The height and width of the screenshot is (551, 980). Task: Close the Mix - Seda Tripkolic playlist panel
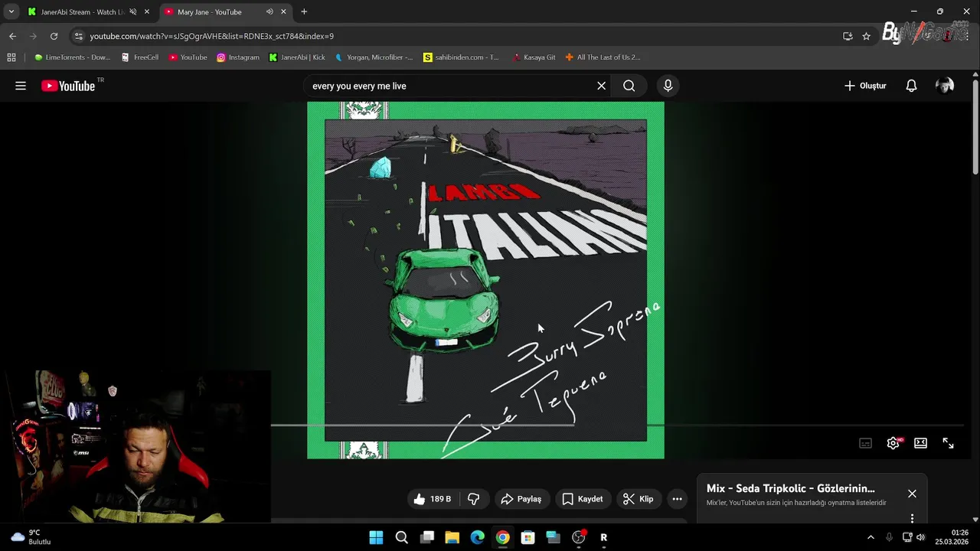912,494
